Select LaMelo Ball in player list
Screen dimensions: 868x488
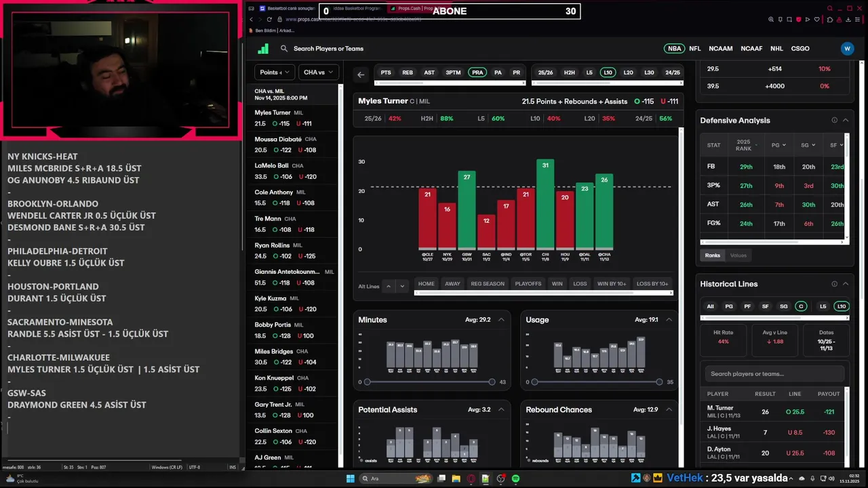coord(294,171)
